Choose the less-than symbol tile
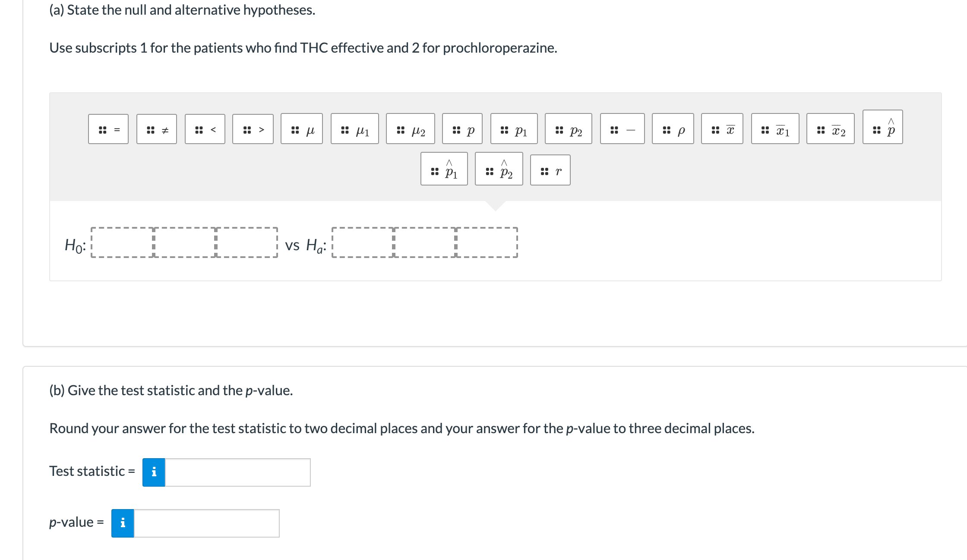This screenshot has width=967, height=560. click(x=205, y=129)
